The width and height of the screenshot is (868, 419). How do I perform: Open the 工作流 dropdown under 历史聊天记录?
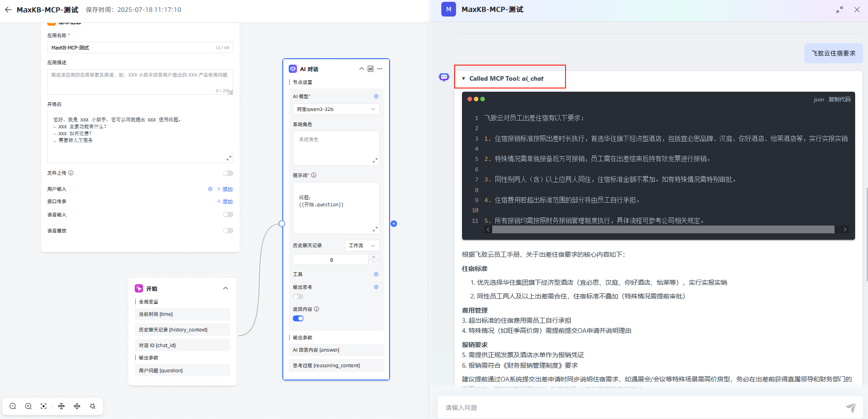(362, 245)
